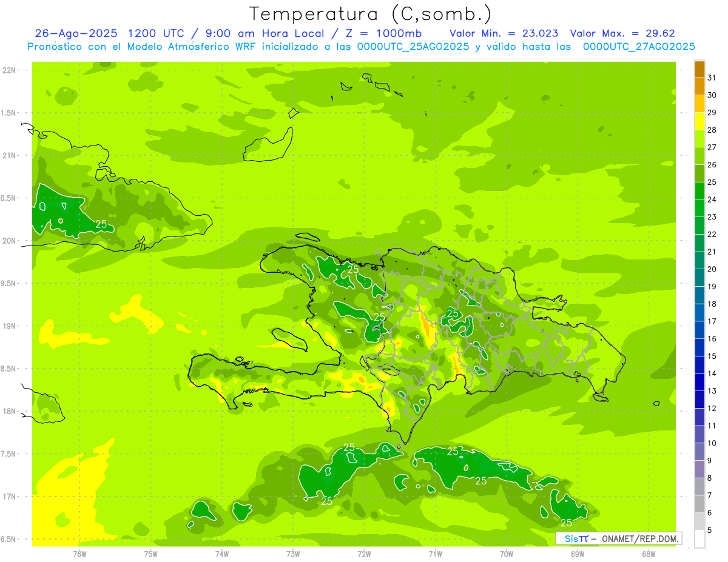The height and width of the screenshot is (562, 728).
Task: Click the '74W' longitude axis label
Action: coord(222,554)
